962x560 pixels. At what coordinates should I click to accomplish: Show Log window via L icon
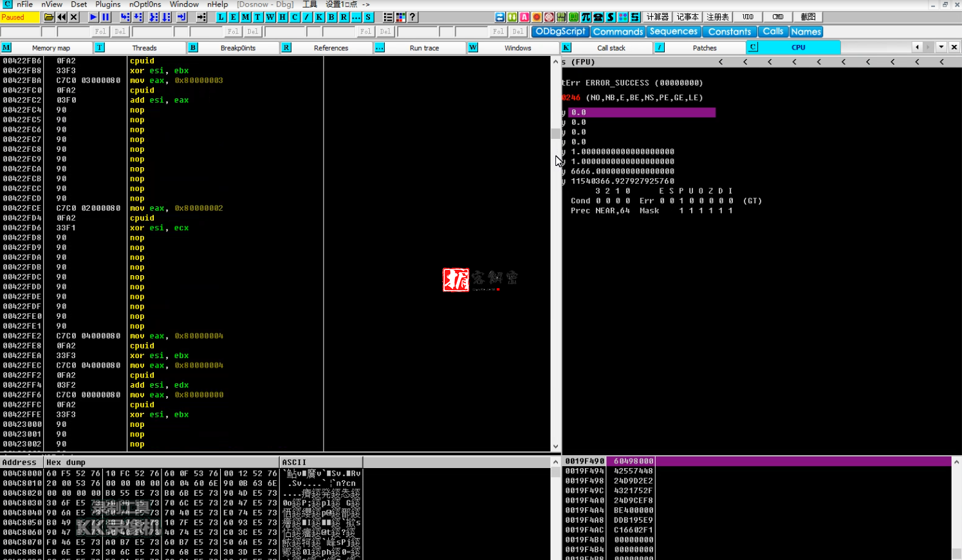point(221,17)
